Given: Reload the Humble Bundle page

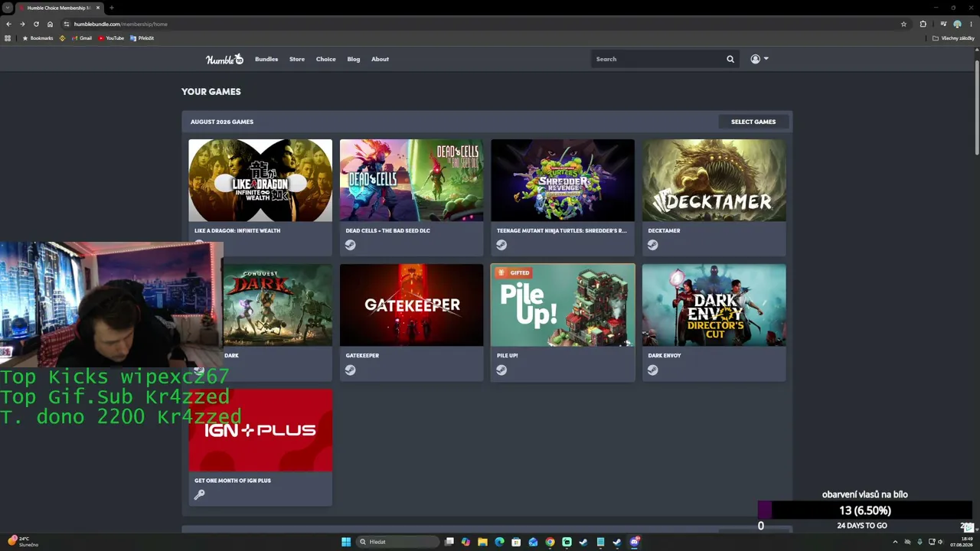Looking at the screenshot, I should [x=36, y=24].
